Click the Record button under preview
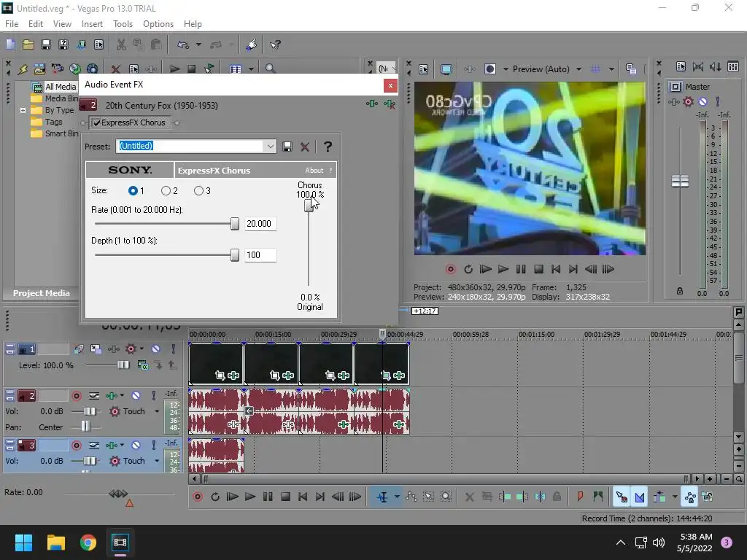Image resolution: width=747 pixels, height=560 pixels. tap(451, 269)
